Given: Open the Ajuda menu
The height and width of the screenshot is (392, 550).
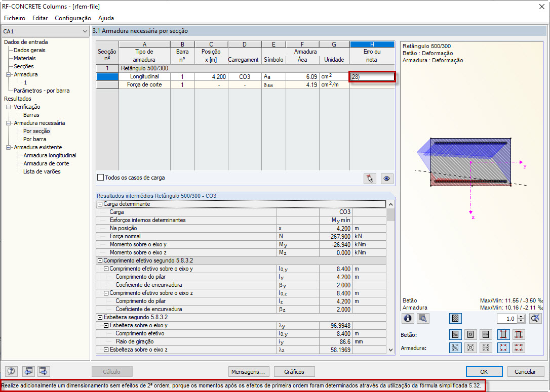Looking at the screenshot, I should click(106, 18).
